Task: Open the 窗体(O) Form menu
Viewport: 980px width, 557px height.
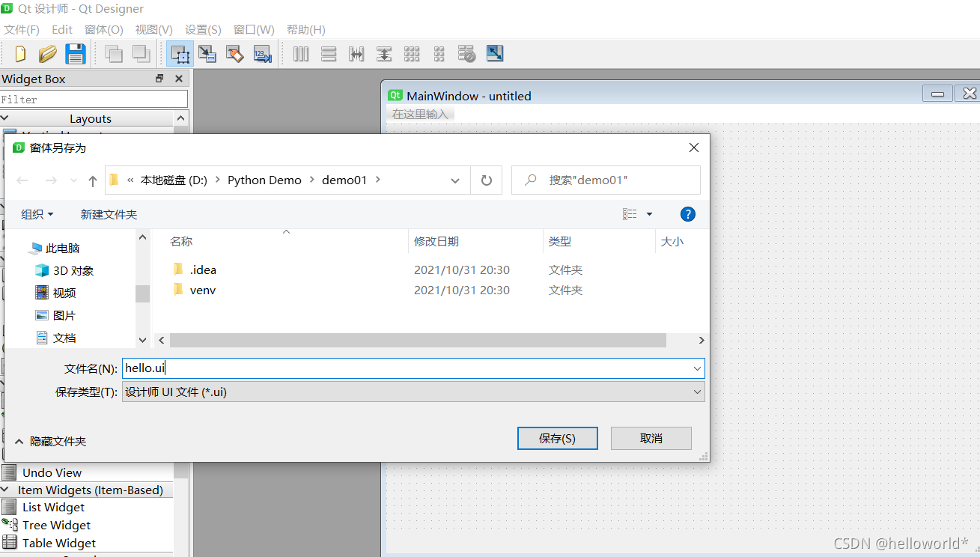Action: coord(103,29)
